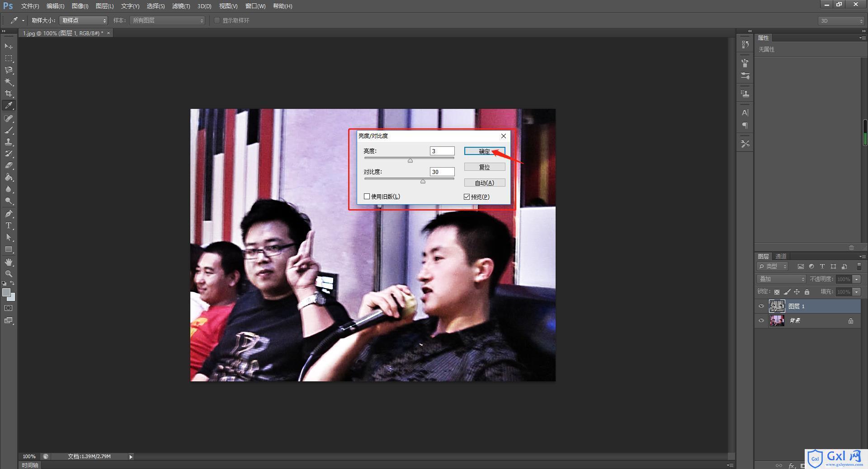This screenshot has width=868, height=469.
Task: Select the Magic Wand tool
Action: click(x=9, y=82)
